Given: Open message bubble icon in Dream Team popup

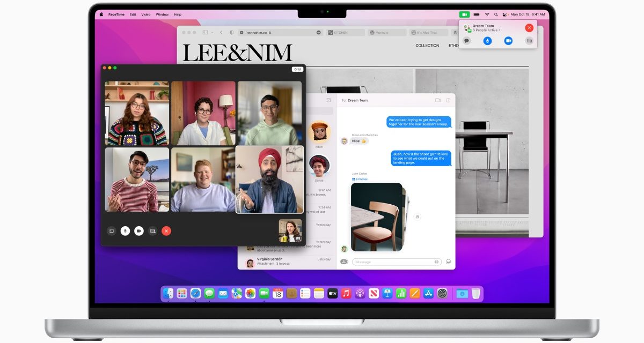Looking at the screenshot, I should pos(466,41).
